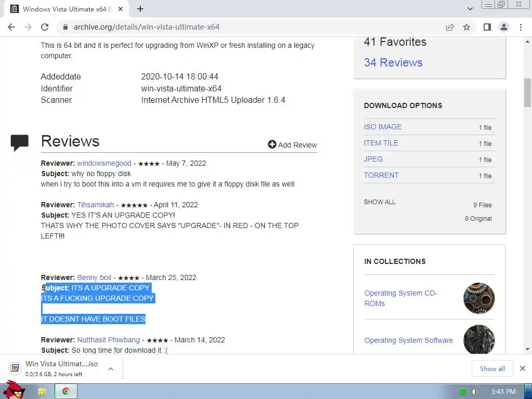Screen dimensions: 532x399
Task: Open reviewer Tihsamikah's profile
Action: [96, 205]
